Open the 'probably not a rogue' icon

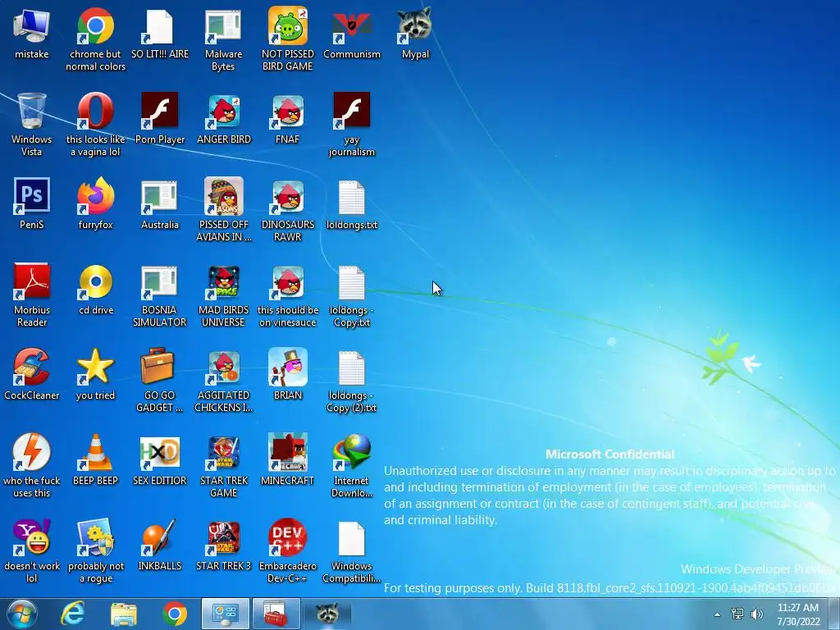coord(95,536)
